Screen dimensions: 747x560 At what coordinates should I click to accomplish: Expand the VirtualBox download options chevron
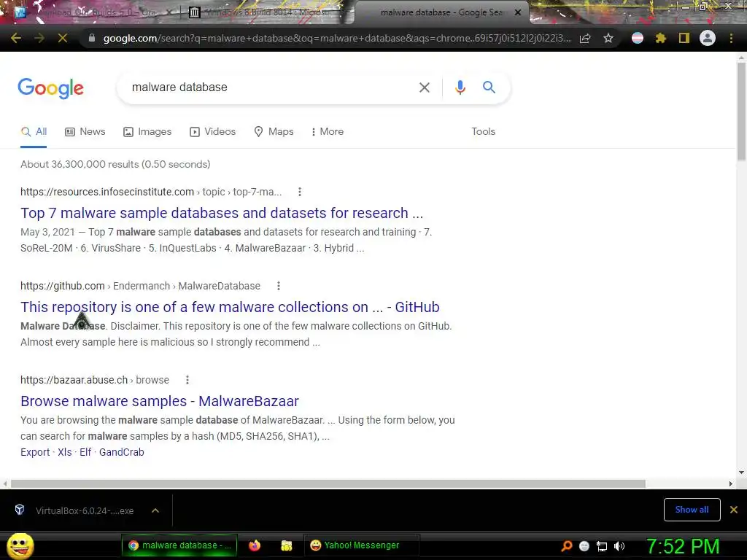pyautogui.click(x=155, y=510)
